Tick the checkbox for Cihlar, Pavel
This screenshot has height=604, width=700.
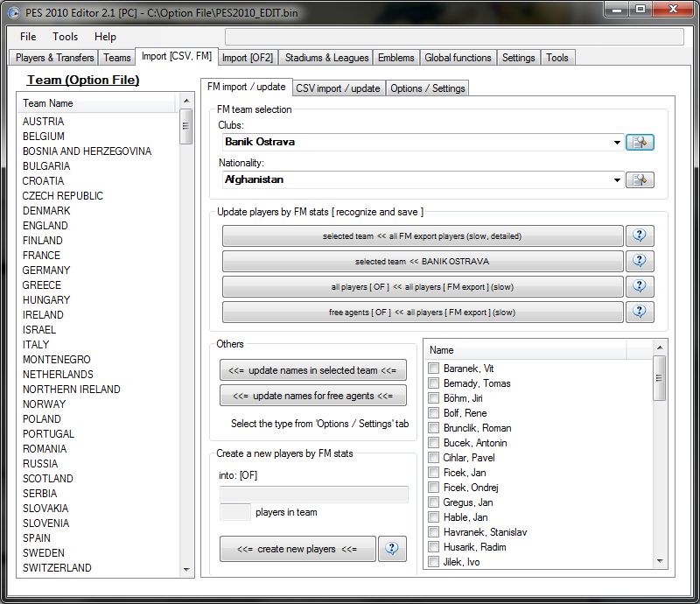pyautogui.click(x=434, y=458)
